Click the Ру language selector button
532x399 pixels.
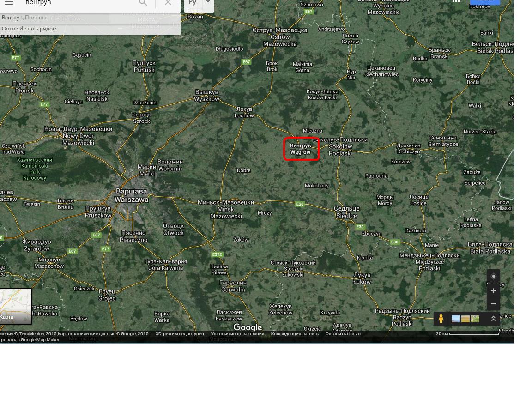coord(193,3)
